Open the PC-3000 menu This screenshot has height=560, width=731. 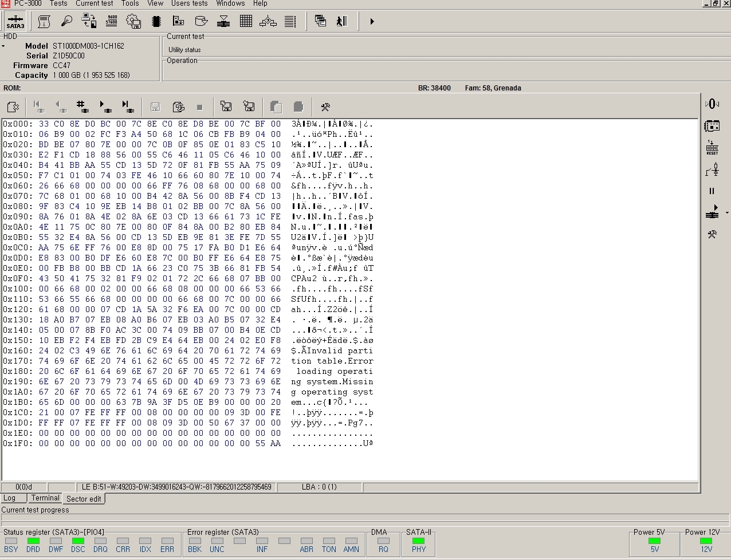click(27, 3)
